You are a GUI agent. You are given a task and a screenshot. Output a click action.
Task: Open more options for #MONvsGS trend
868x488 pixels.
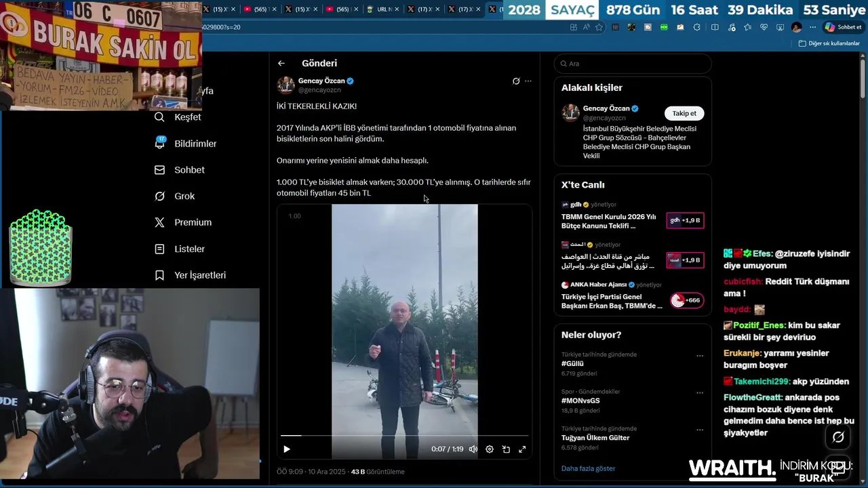(700, 392)
